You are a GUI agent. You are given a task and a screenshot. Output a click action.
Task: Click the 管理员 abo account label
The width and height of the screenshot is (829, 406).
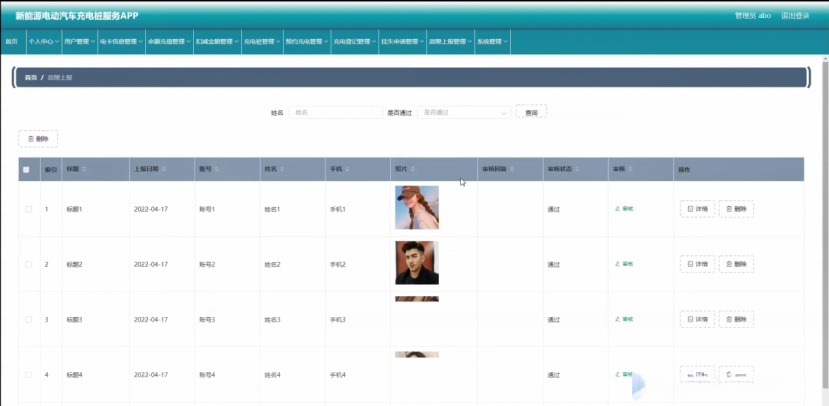(x=753, y=16)
